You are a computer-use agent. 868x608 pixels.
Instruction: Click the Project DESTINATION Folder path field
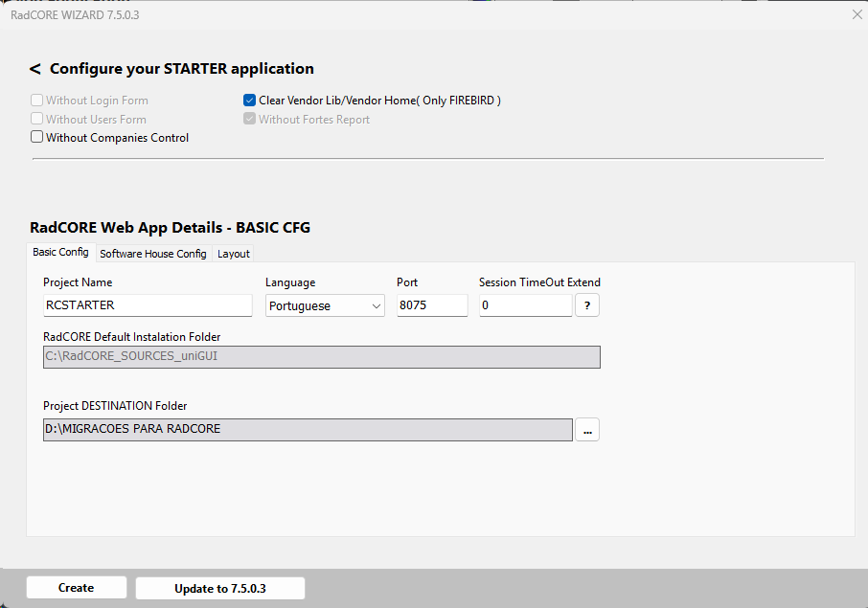click(308, 429)
